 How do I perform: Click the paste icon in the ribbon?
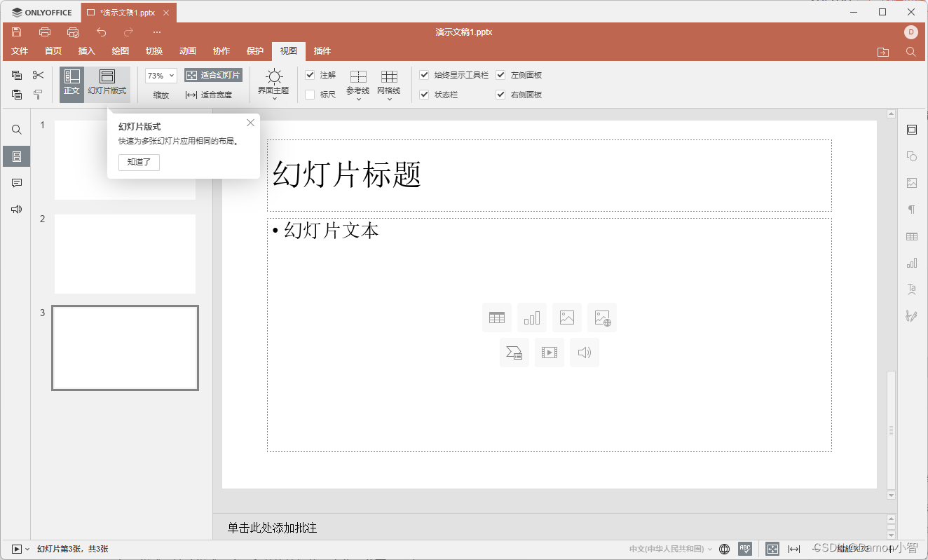tap(17, 95)
